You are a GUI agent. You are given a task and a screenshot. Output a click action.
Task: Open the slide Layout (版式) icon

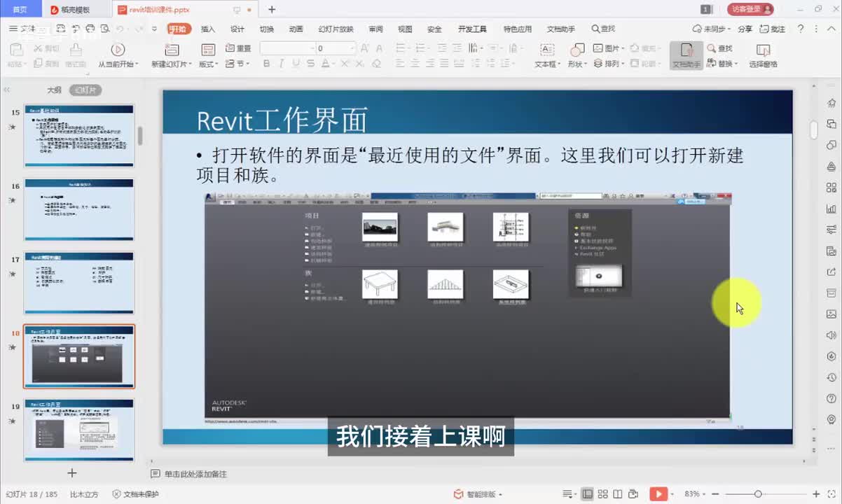[x=208, y=49]
